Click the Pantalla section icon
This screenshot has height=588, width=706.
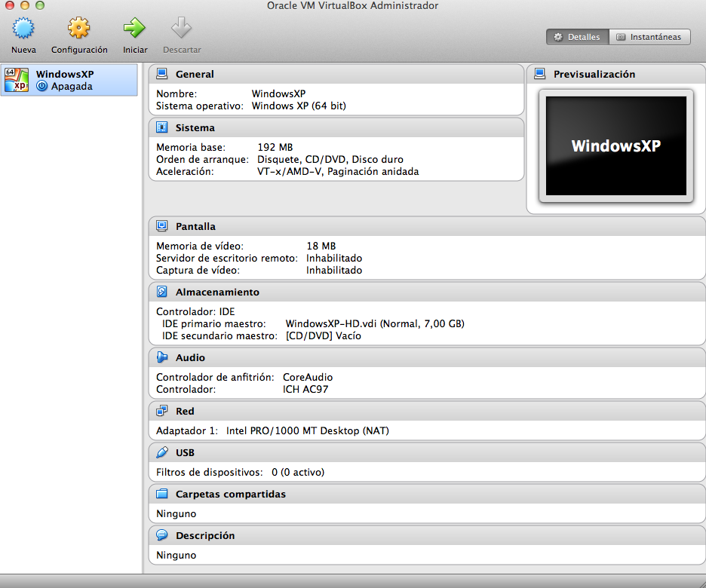(161, 226)
